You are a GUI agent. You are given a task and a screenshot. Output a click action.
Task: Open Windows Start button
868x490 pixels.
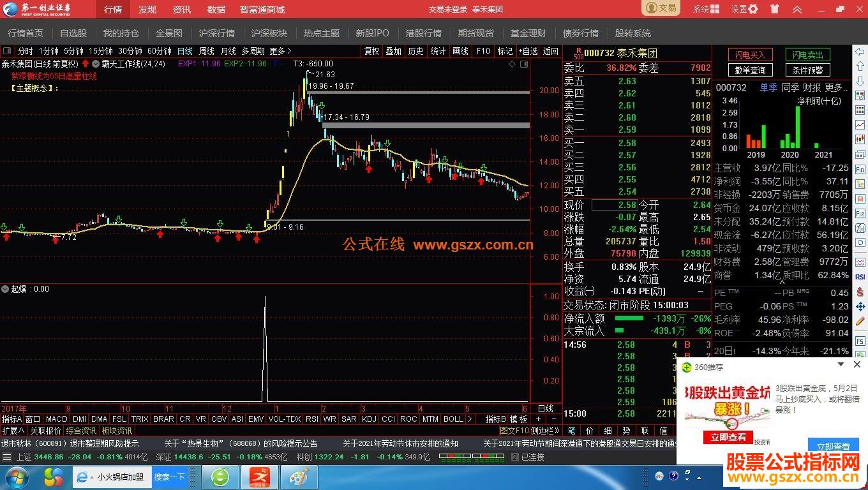tap(16, 477)
